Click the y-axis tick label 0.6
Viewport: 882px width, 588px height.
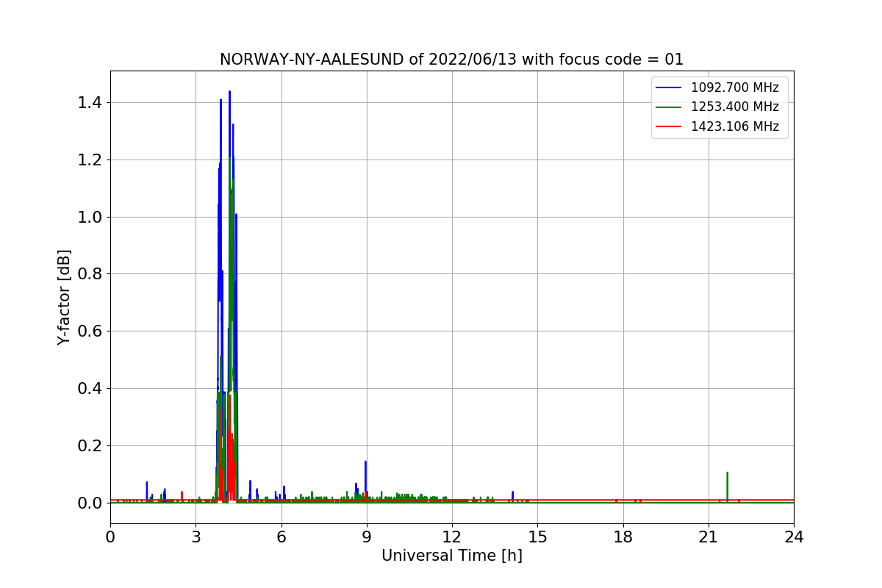pyautogui.click(x=89, y=331)
